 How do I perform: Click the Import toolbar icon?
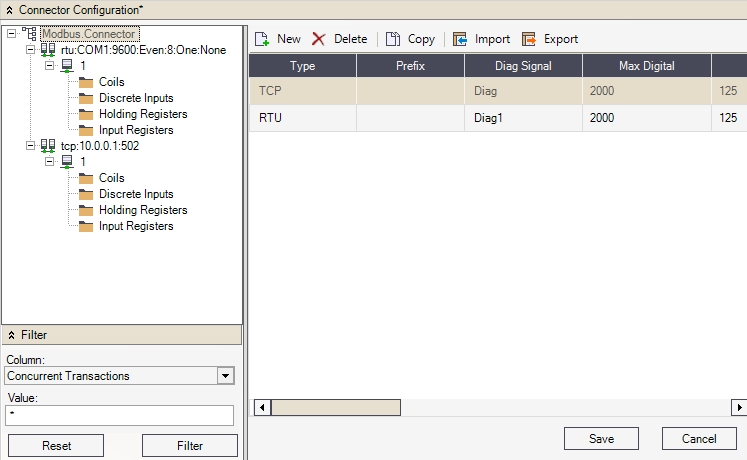tap(460, 39)
